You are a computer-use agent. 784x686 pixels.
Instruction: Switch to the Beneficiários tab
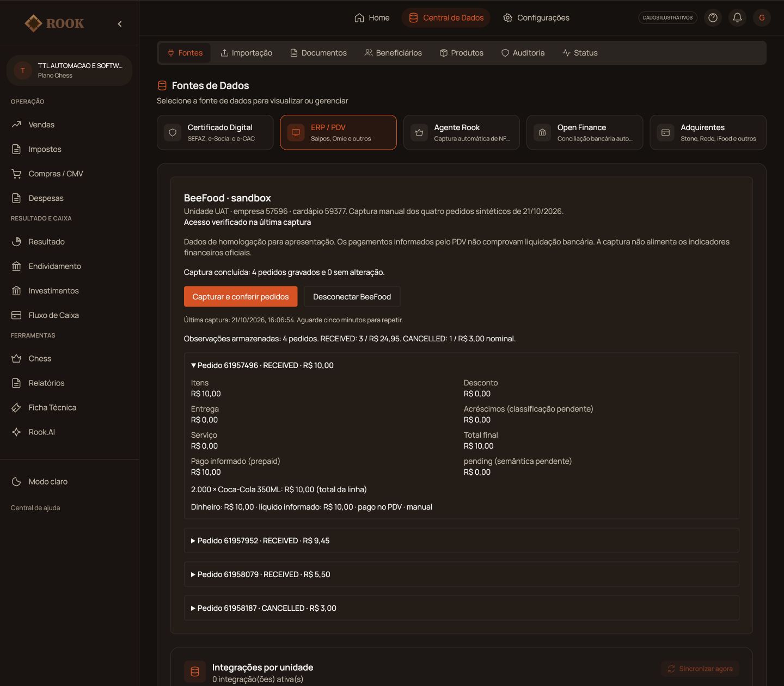(393, 53)
